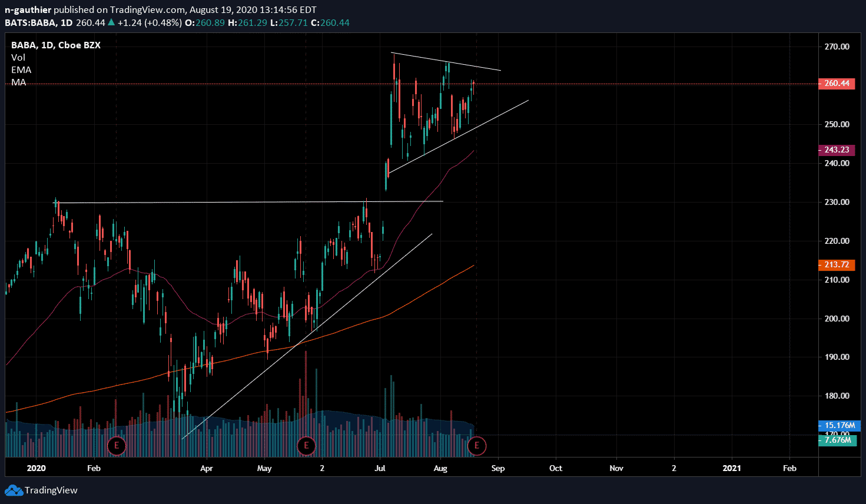
Task: Click the TradingView wordmark at bottom left
Action: pyautogui.click(x=51, y=490)
